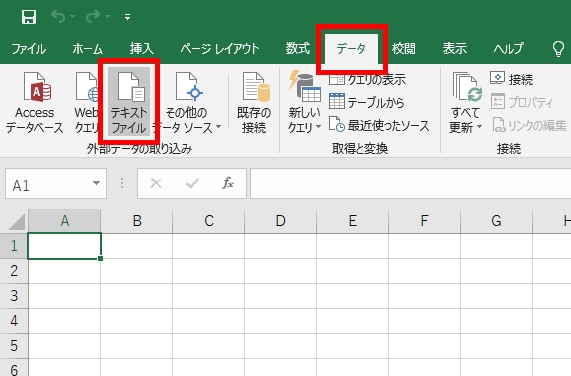
Task: Select column C header
Action: 209,221
